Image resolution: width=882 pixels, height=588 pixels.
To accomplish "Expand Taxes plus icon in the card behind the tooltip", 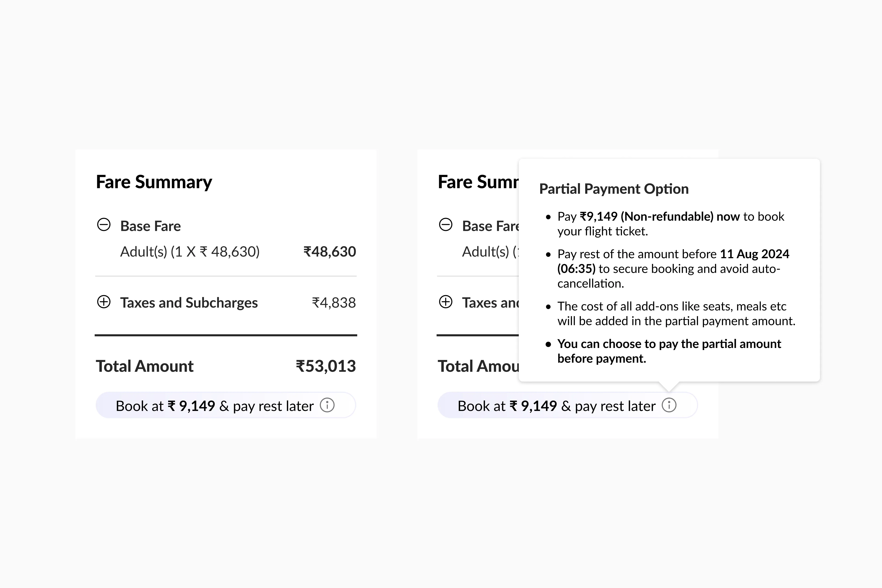I will (446, 302).
